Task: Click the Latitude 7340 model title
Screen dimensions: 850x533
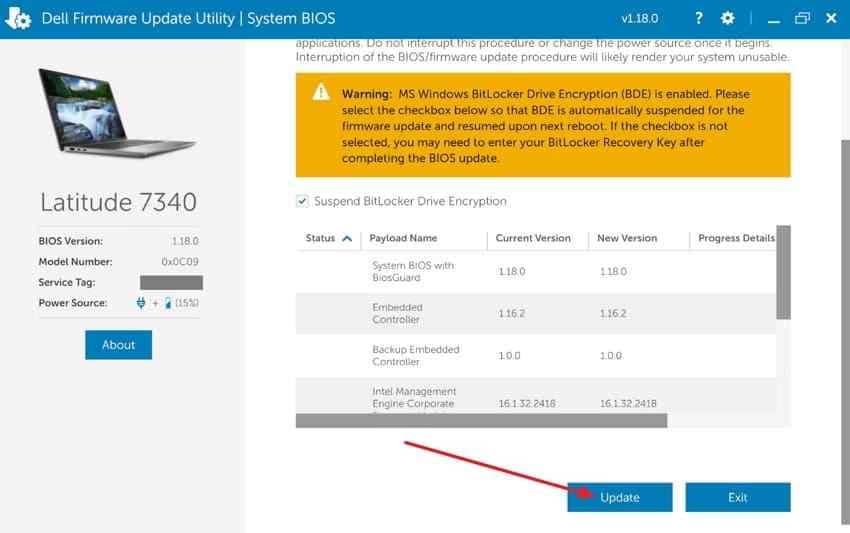Action: 118,202
